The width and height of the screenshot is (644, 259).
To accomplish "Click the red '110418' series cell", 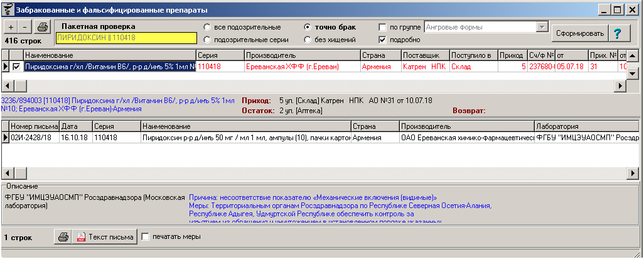I will coord(220,67).
